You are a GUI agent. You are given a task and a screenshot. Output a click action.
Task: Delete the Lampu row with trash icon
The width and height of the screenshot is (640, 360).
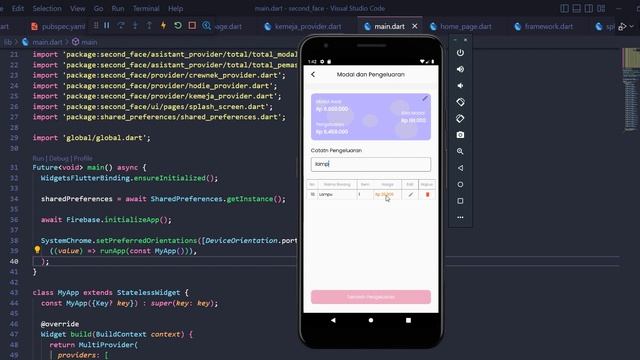coord(427,194)
